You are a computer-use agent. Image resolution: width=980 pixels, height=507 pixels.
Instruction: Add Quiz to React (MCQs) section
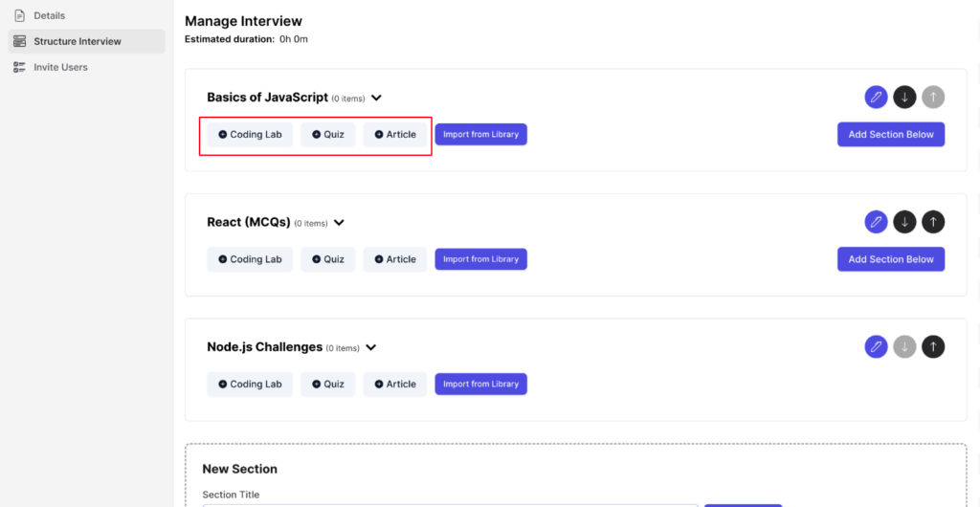pos(328,259)
